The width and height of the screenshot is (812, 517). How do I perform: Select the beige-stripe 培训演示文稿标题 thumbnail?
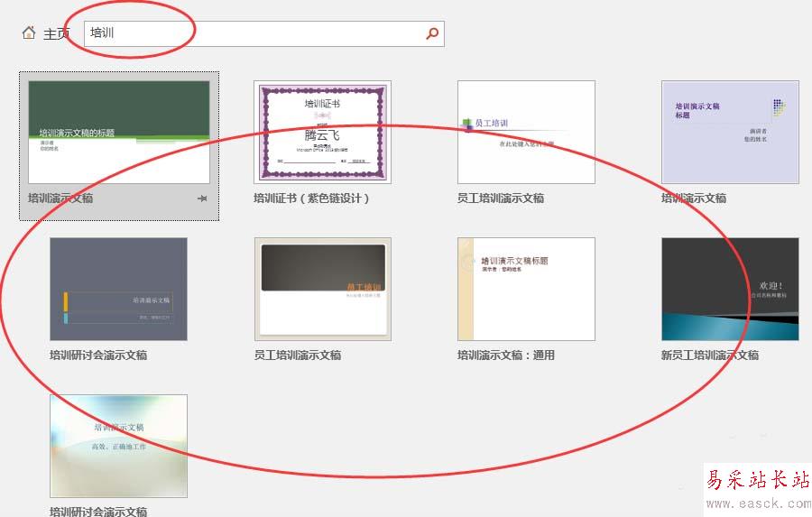[x=526, y=289]
